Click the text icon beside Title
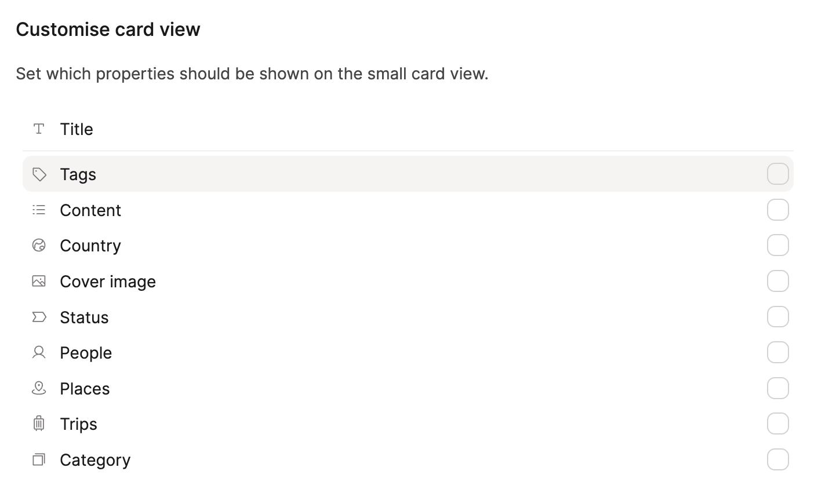The image size is (814, 504). point(38,129)
